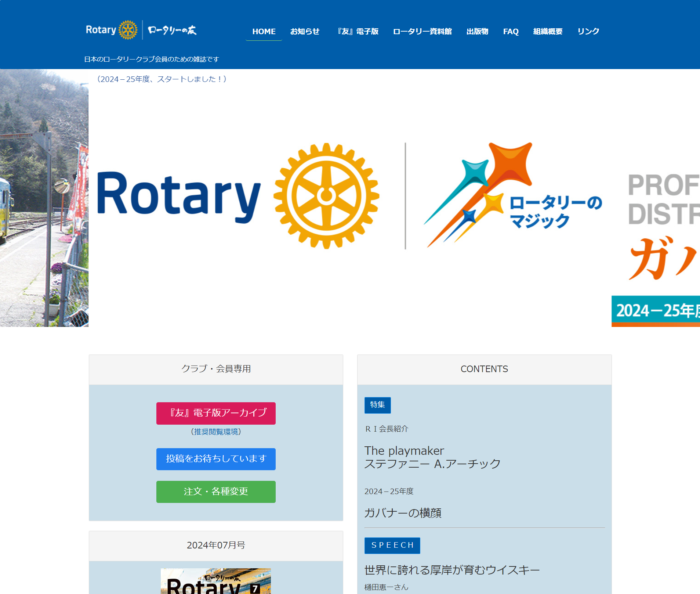Screen dimensions: 700x594
Task: Open the FAQ menu item
Action: [511, 32]
